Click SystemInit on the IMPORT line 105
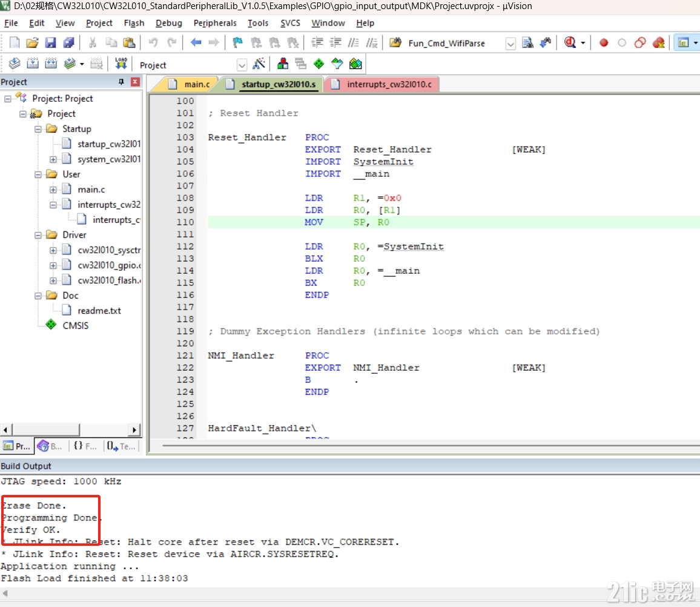 click(383, 162)
